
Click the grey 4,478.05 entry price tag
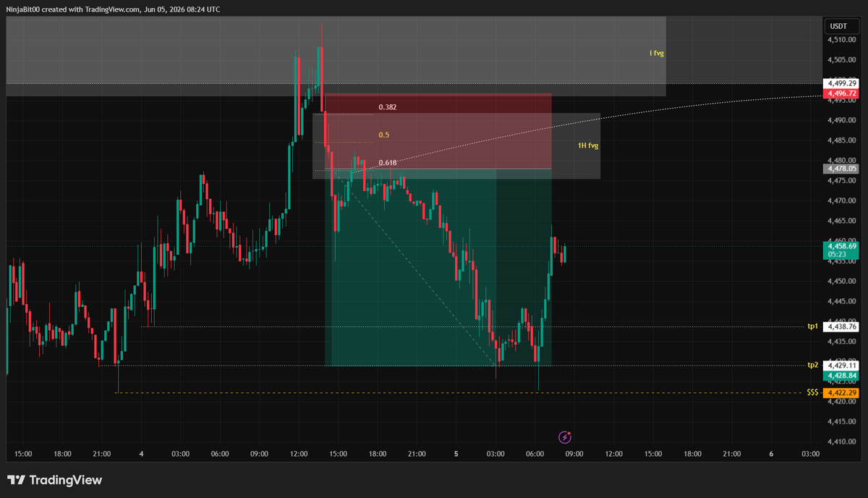[841, 169]
